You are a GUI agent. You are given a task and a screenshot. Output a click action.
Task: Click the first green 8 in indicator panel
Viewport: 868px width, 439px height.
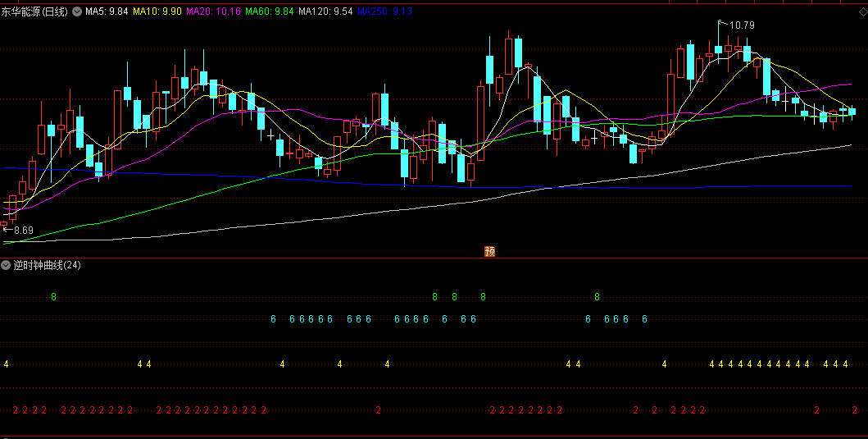434,296
